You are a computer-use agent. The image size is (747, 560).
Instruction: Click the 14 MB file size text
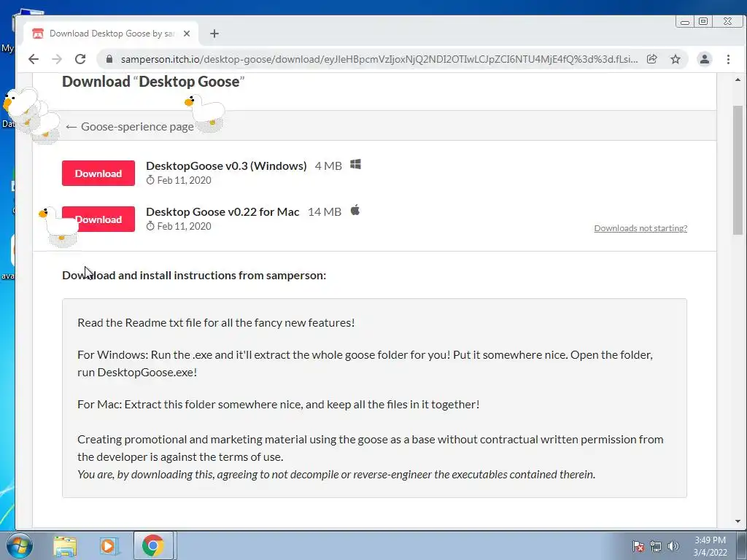pos(325,211)
